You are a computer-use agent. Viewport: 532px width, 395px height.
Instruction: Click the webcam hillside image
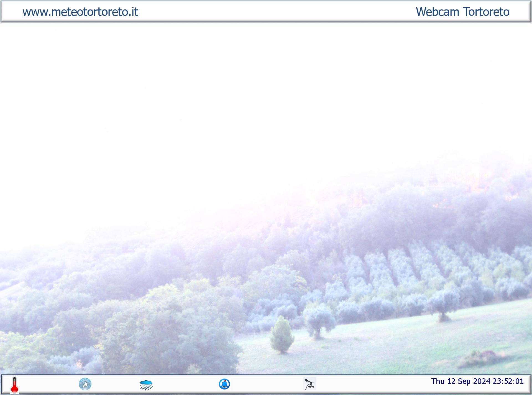tap(266, 198)
